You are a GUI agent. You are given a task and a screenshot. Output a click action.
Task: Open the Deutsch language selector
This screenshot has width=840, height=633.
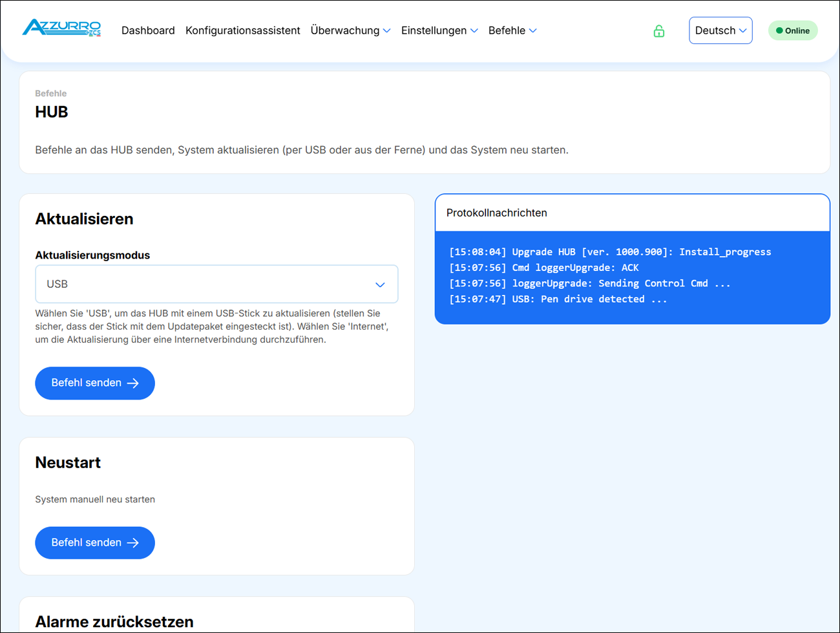coord(720,30)
